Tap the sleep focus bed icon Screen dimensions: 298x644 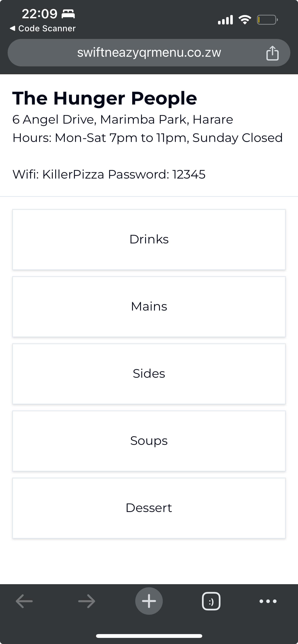pyautogui.click(x=68, y=14)
